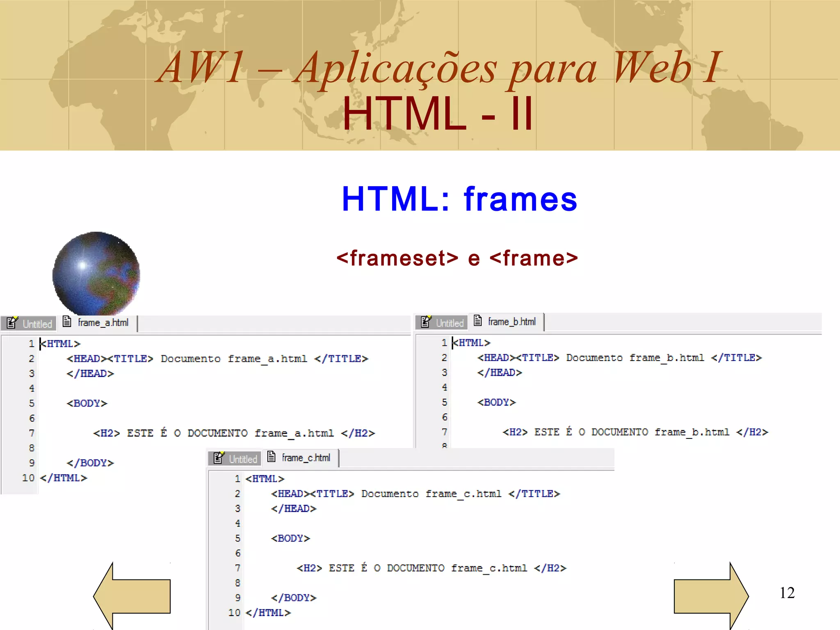The width and height of the screenshot is (840, 630).
Task: Click the edit icon on Untitled tab above frame_b editor
Action: pos(426,322)
